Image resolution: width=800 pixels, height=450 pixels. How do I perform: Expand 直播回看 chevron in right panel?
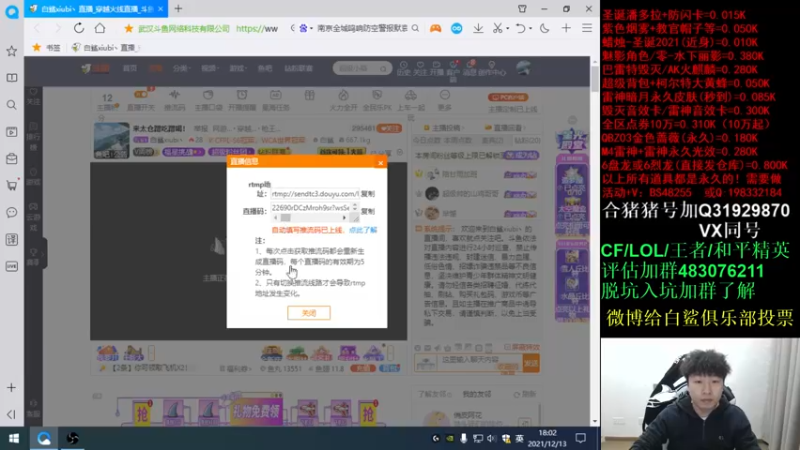click(x=526, y=128)
